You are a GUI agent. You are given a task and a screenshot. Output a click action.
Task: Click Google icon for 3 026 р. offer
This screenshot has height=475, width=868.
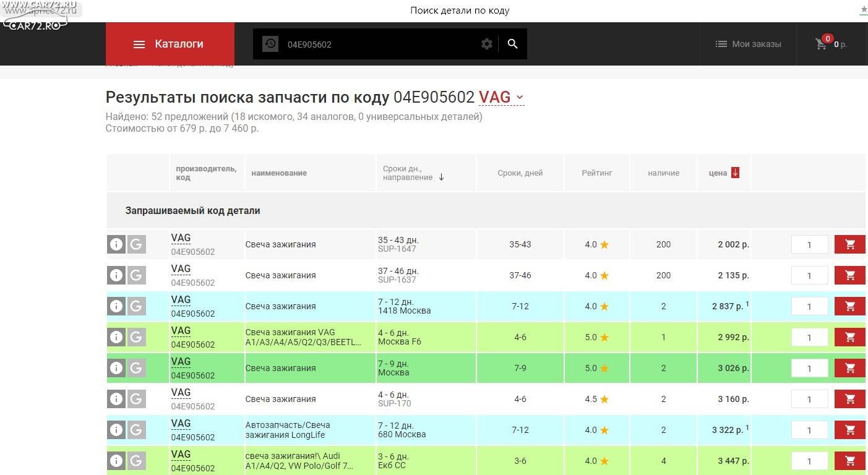137,368
